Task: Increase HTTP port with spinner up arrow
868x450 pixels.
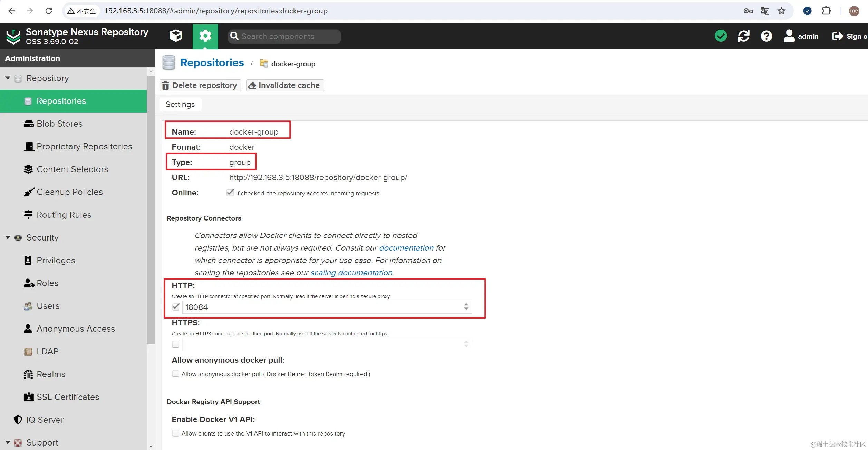Action: pos(466,304)
